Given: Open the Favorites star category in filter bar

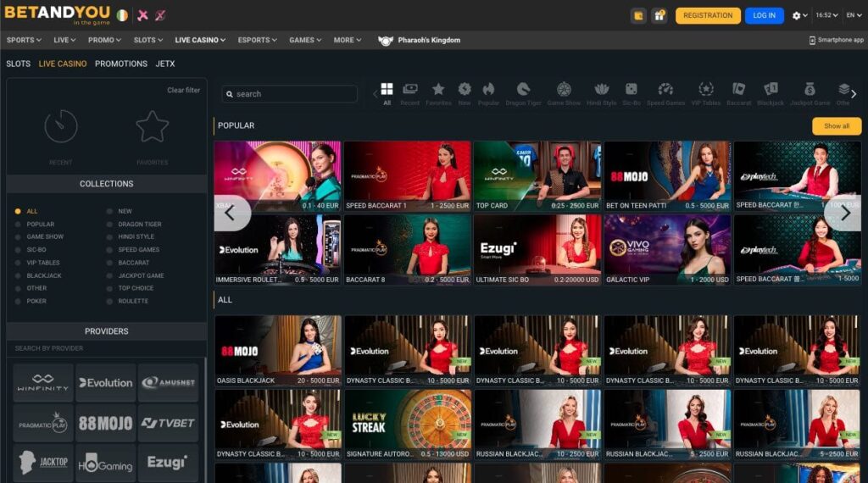Looking at the screenshot, I should tap(438, 89).
